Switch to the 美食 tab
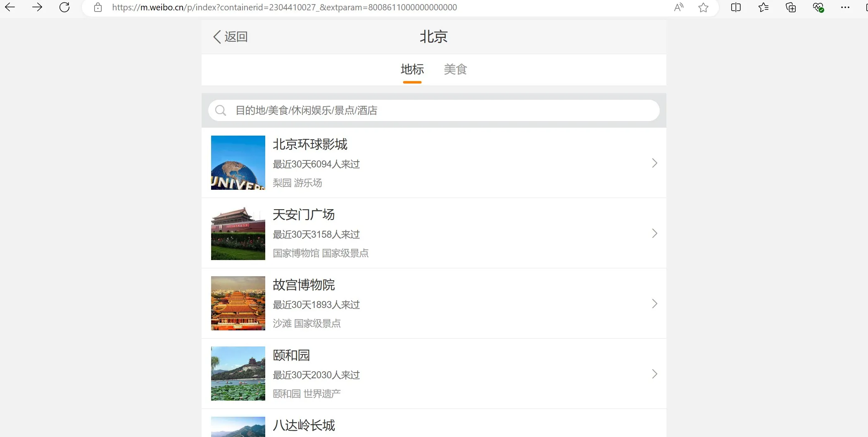This screenshot has width=868, height=437. coord(455,69)
